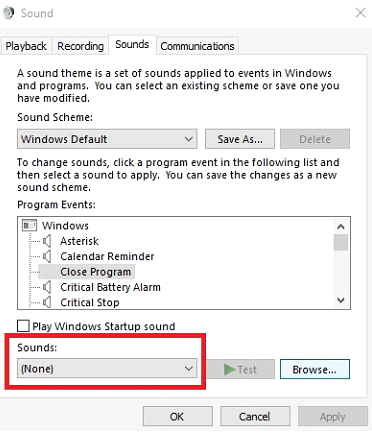
Task: Click the Save As... button
Action: 240,139
